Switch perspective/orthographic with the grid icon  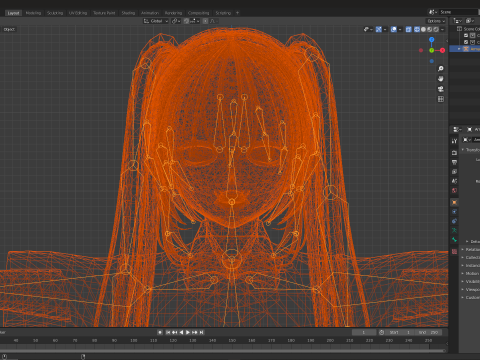pos(441,99)
